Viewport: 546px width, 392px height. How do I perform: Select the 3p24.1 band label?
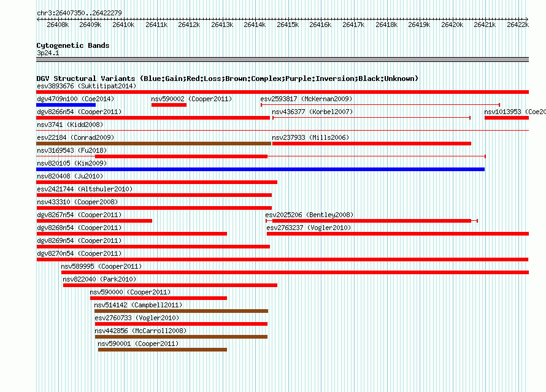point(48,53)
